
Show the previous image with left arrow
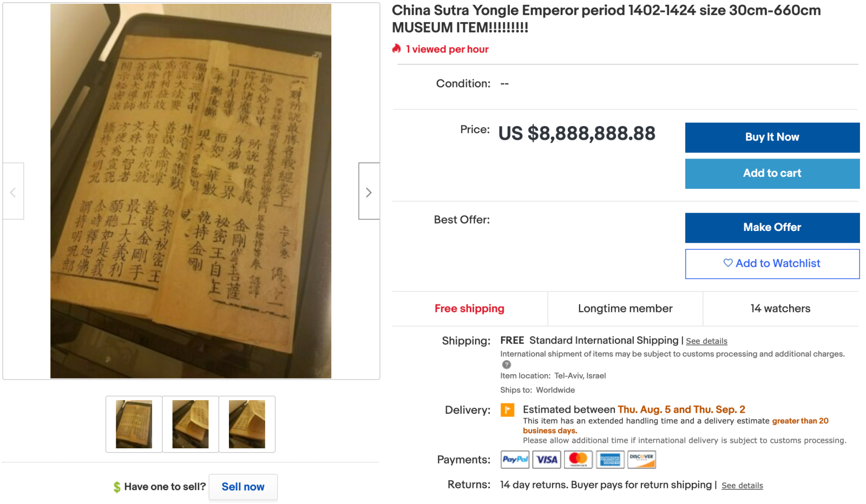click(x=13, y=191)
